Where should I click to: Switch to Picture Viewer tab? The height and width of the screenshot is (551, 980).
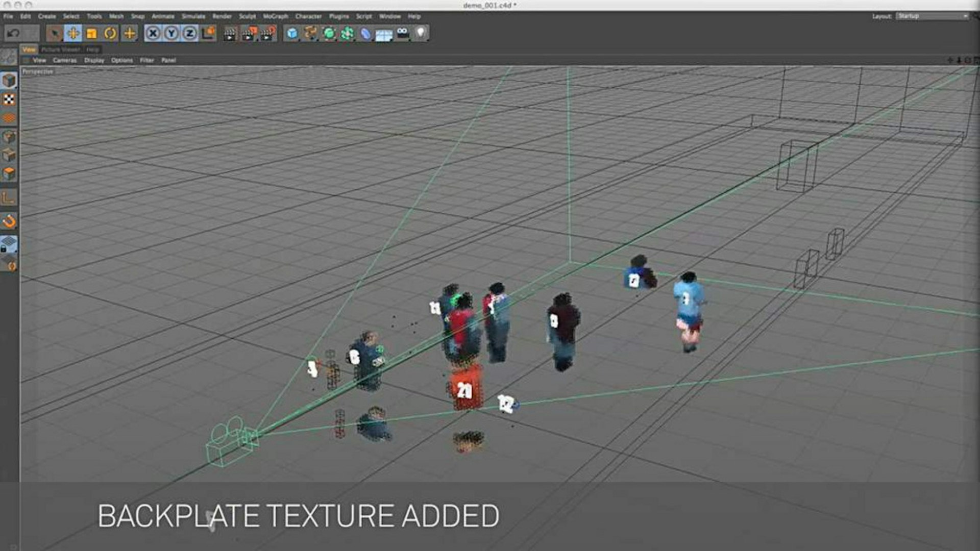pyautogui.click(x=61, y=49)
